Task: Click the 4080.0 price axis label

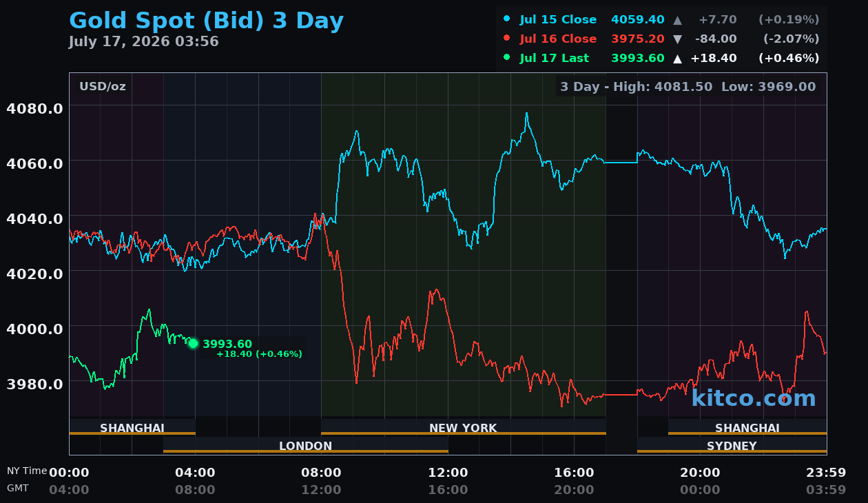Action: click(x=34, y=108)
